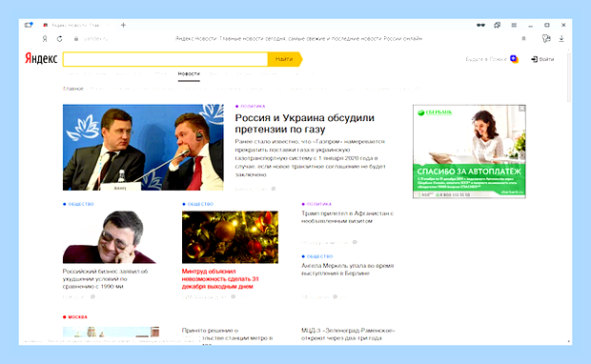Click comments icon under the Trump article
This screenshot has height=364, width=591.
click(355, 242)
